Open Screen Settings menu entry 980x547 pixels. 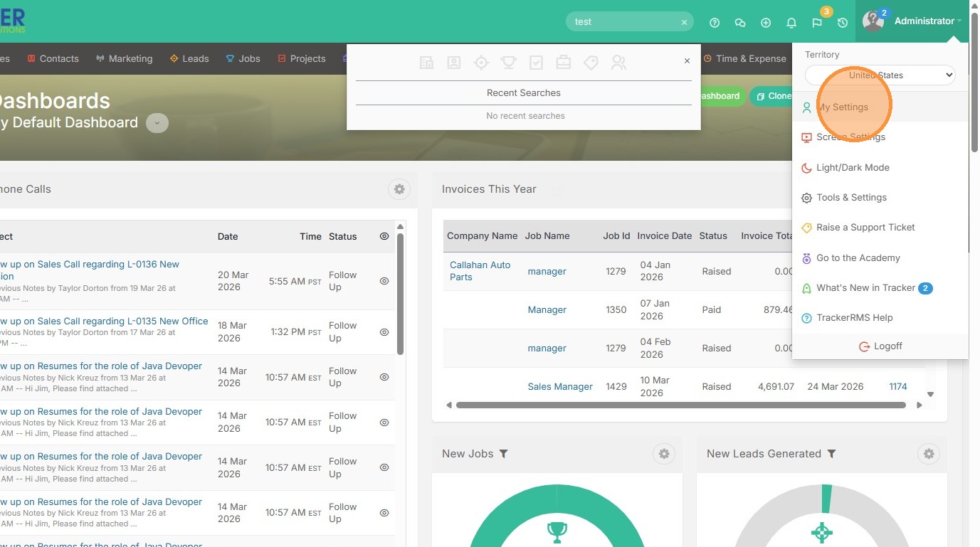(880, 137)
